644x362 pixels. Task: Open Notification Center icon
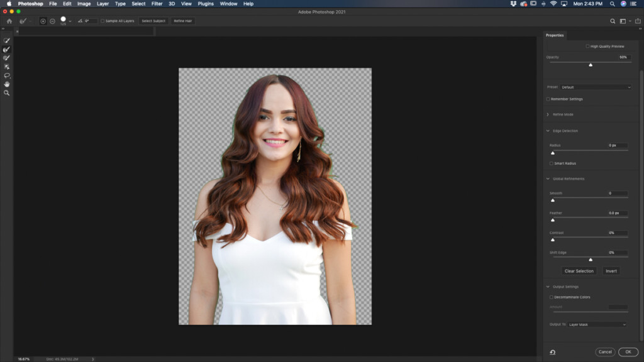point(633,4)
